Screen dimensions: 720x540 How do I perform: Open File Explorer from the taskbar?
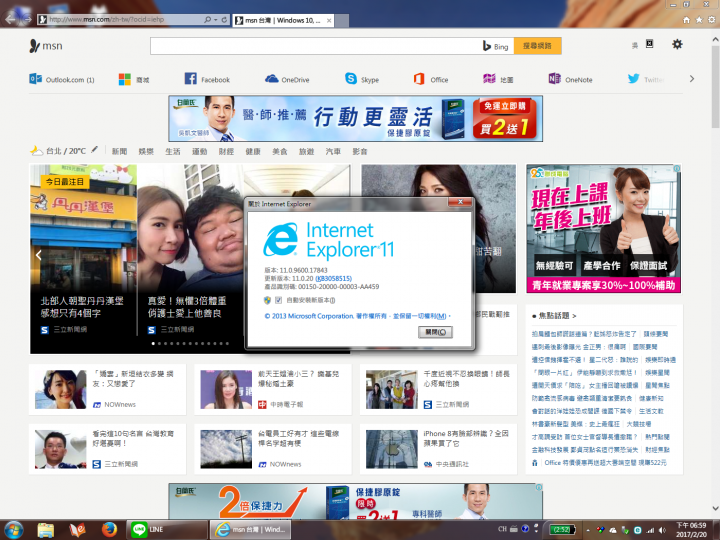point(45,530)
